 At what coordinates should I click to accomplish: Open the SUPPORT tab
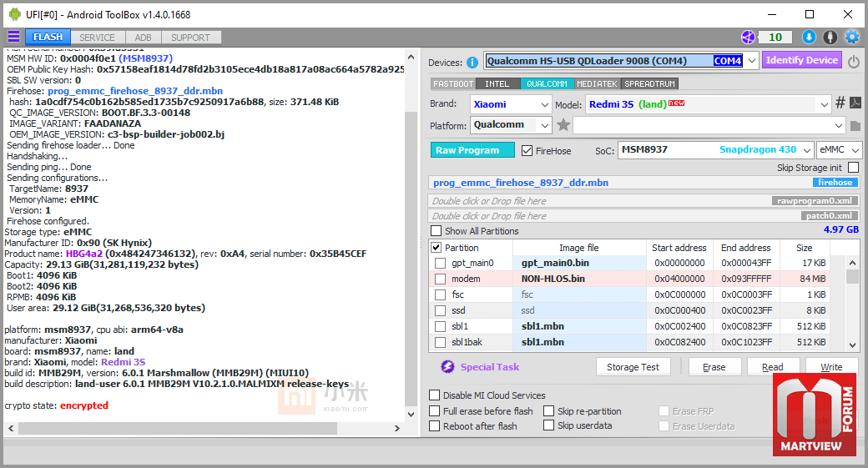[190, 38]
